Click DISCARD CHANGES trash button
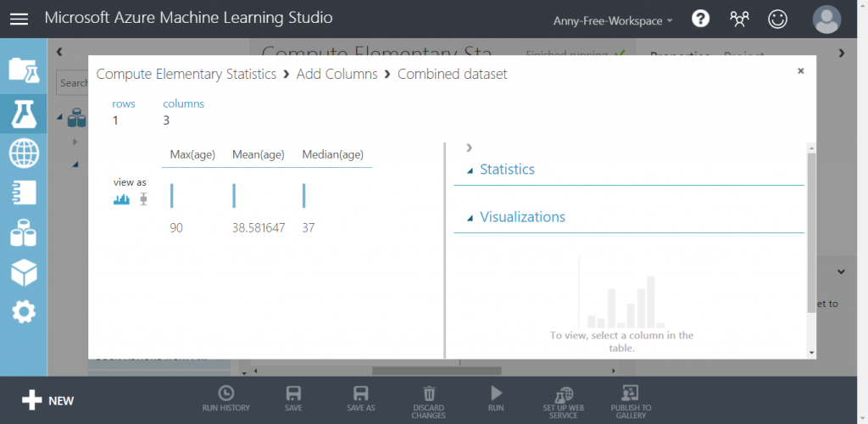The width and height of the screenshot is (868, 424). pos(428,403)
